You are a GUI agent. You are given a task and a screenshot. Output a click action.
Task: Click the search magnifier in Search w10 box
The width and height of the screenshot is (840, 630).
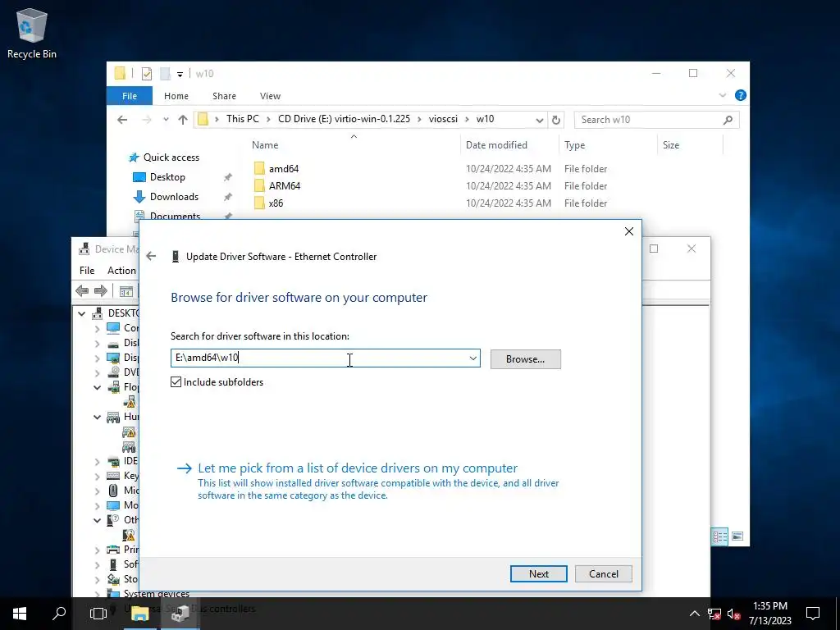tap(728, 120)
